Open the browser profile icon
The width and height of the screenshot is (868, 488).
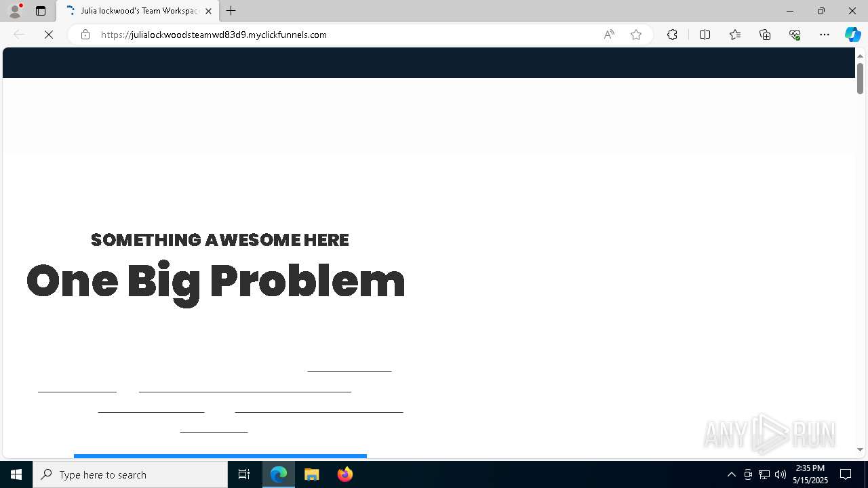(x=15, y=11)
